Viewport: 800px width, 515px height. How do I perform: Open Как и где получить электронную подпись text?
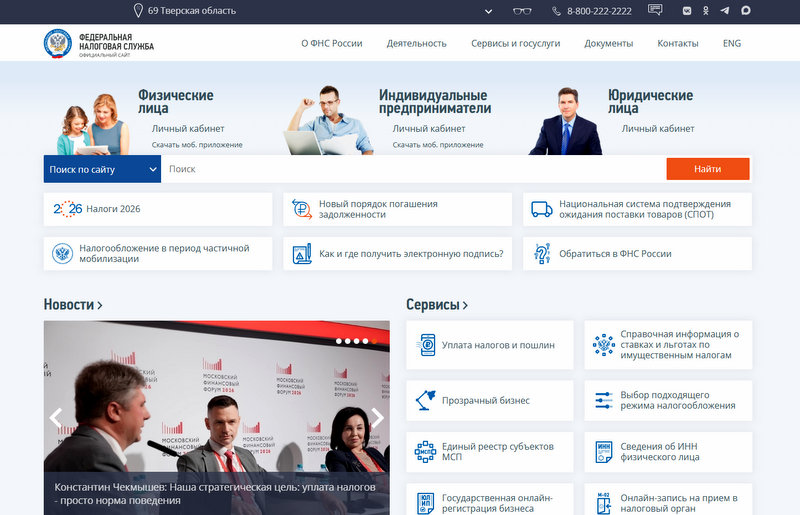pos(411,254)
